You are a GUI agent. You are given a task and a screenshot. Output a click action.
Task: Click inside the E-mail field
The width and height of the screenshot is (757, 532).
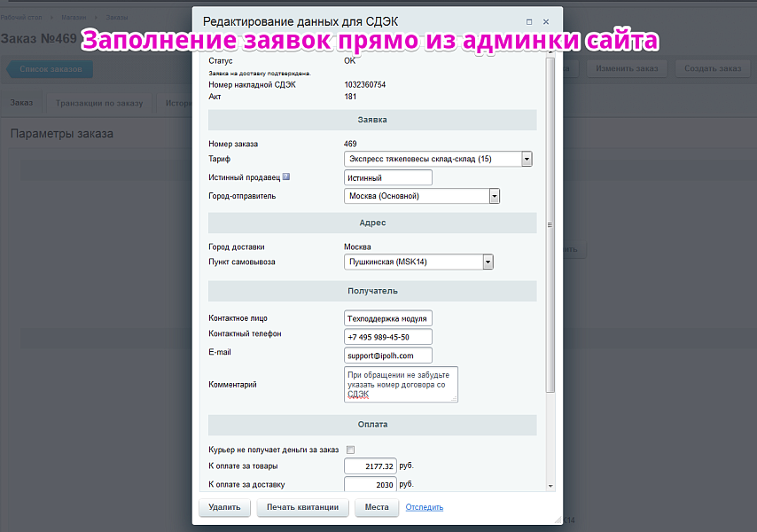tap(387, 355)
